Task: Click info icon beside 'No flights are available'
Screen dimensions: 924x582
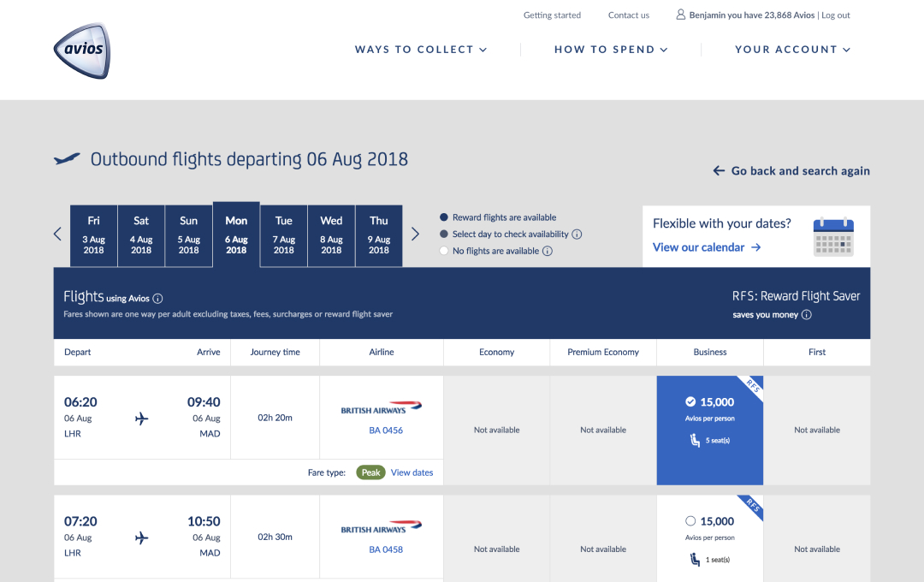Action: point(548,251)
